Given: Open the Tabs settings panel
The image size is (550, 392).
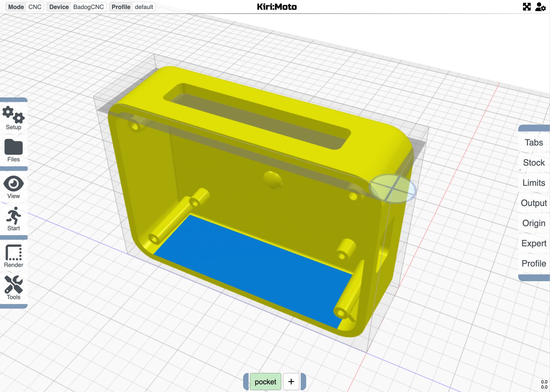Looking at the screenshot, I should click(534, 142).
